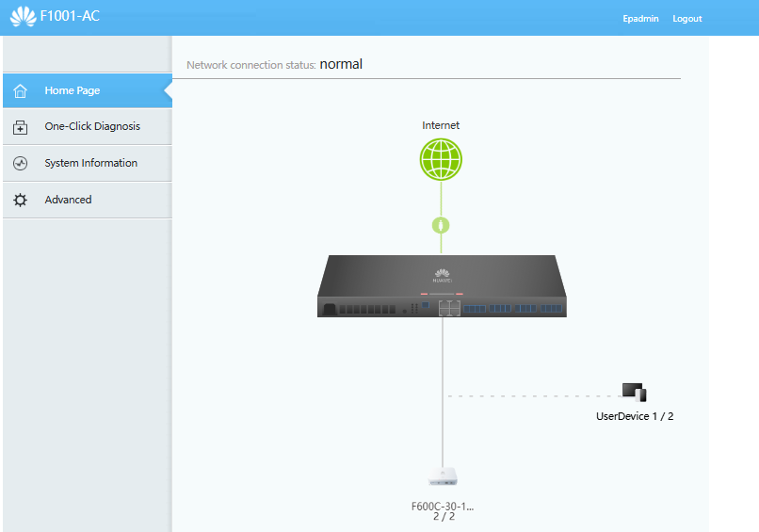Viewport: 759px width, 532px height.
Task: Click the Huawei F1001-AC router image
Action: [x=442, y=286]
